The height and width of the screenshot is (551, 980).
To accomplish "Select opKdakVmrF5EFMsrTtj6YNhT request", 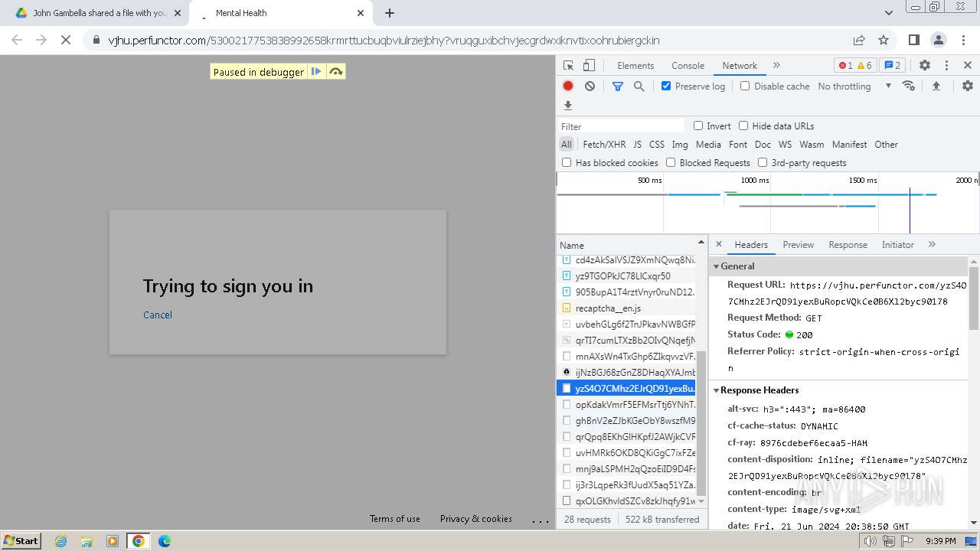I will [626, 404].
